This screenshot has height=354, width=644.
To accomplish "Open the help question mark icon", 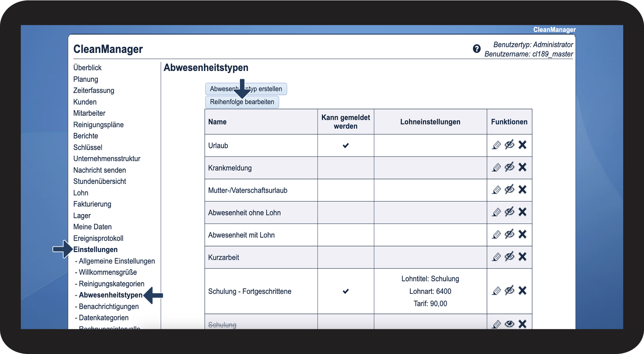I will [477, 48].
